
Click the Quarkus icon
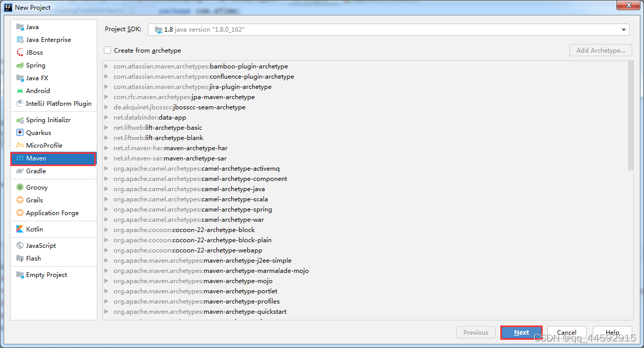[20, 133]
